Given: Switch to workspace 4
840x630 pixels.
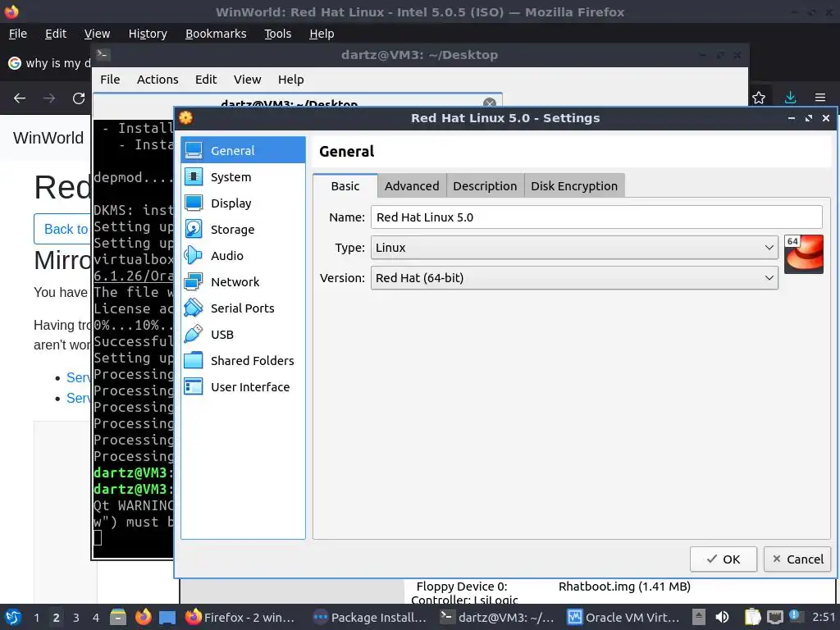Looking at the screenshot, I should (x=95, y=618).
